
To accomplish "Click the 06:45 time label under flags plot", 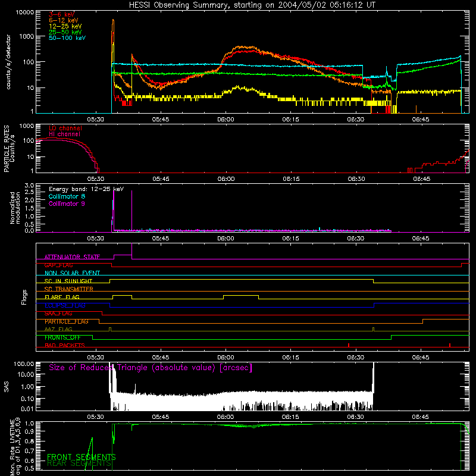I will 421,358.
